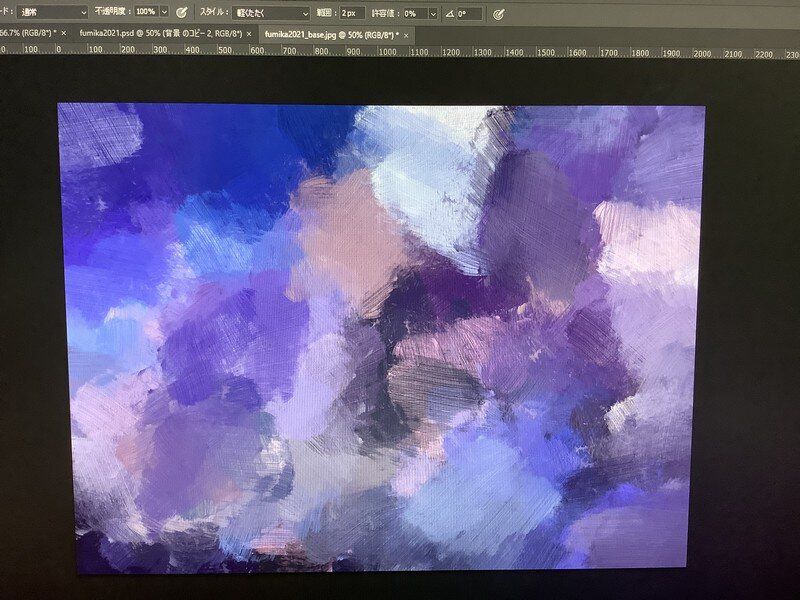Screen dimensions: 800x600
Task: Toggle pressure icon next to opacity field
Action: tap(181, 13)
